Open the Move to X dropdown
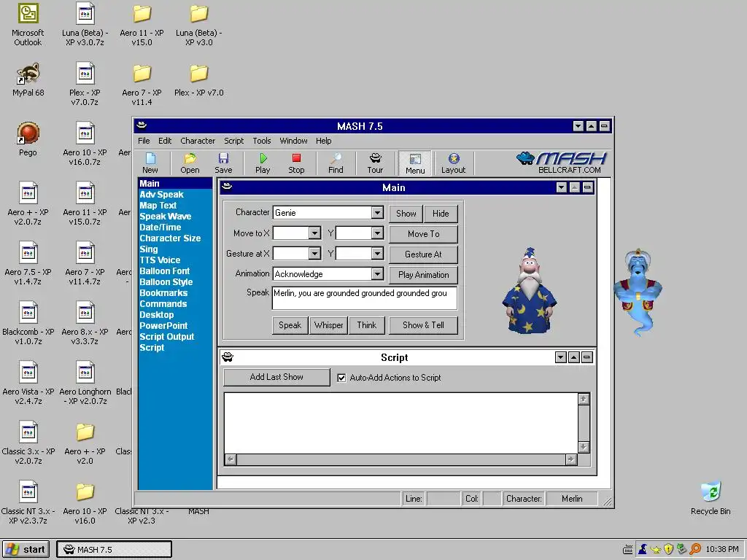The image size is (747, 560). point(314,233)
